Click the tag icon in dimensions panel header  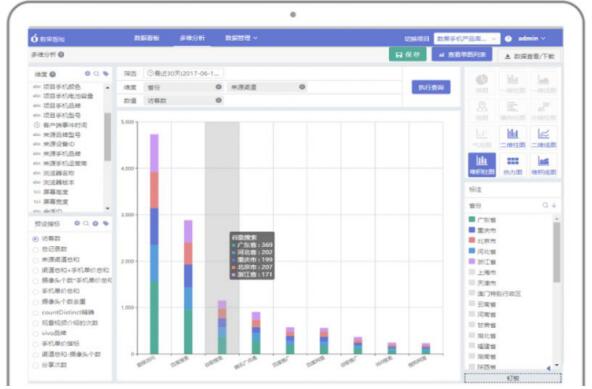pos(106,74)
